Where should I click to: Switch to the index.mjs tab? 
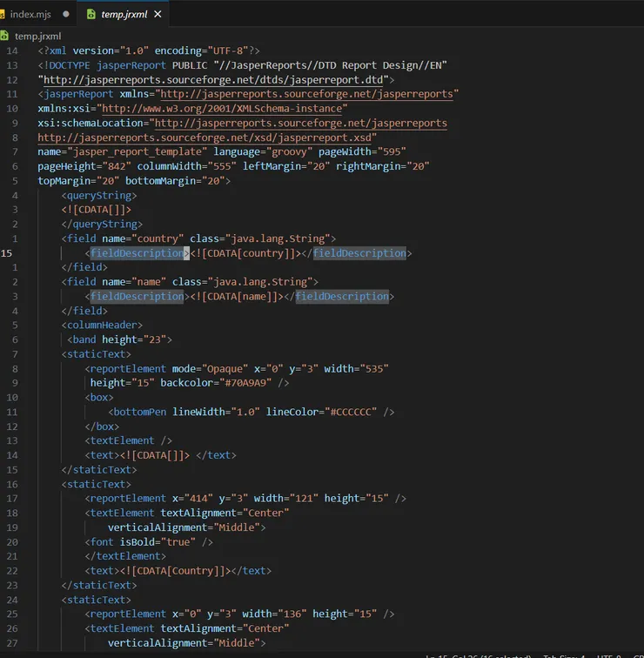pos(30,14)
